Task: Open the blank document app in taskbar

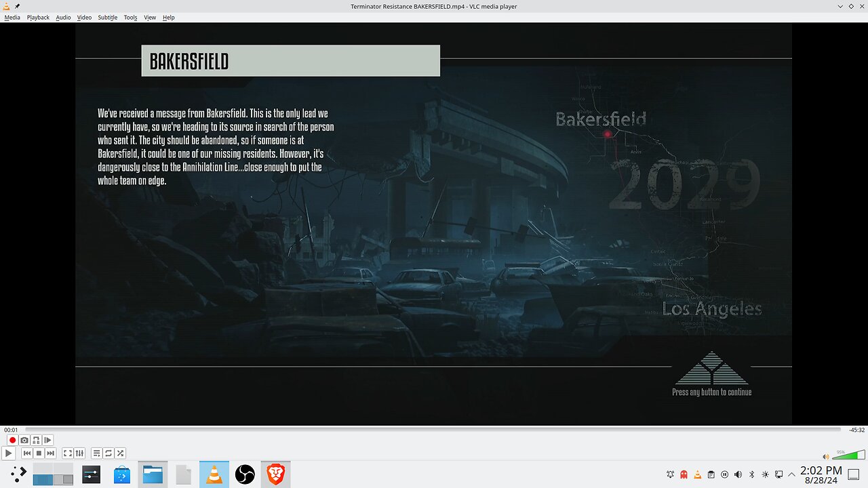Action: point(183,474)
